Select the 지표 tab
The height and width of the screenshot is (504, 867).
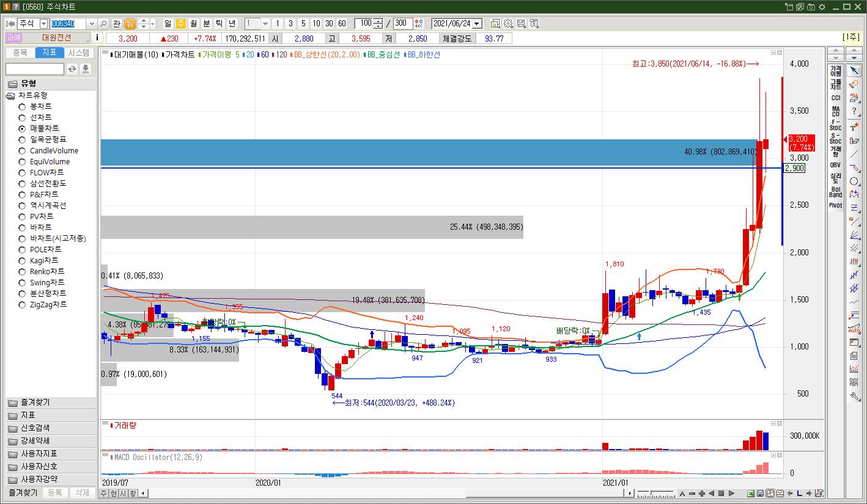(50, 53)
